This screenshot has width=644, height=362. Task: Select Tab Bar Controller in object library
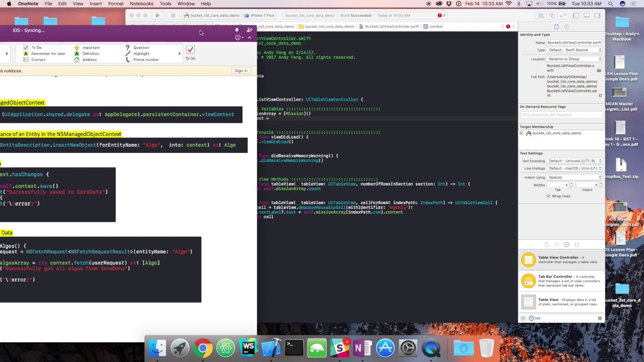pyautogui.click(x=561, y=281)
